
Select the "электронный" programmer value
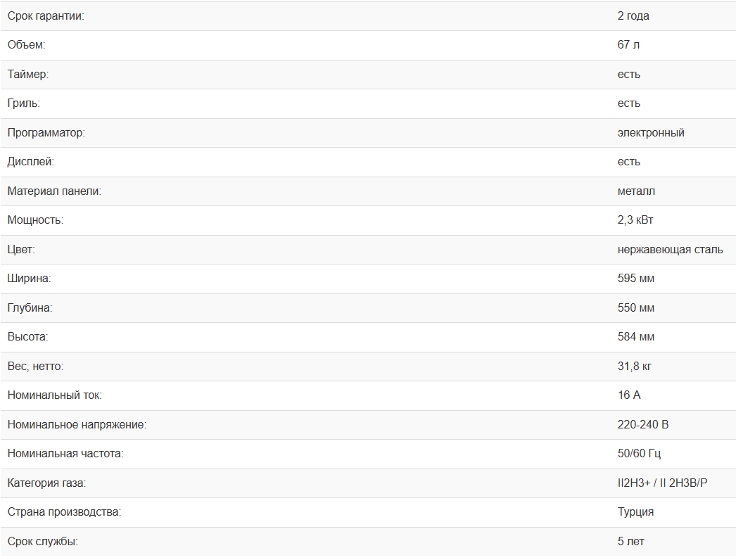(x=651, y=132)
